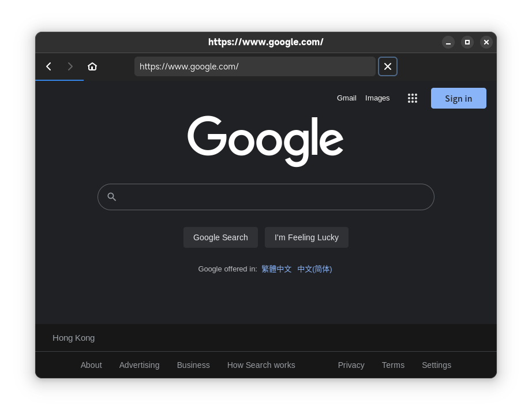
Task: Click the Google logo
Action: (265, 141)
